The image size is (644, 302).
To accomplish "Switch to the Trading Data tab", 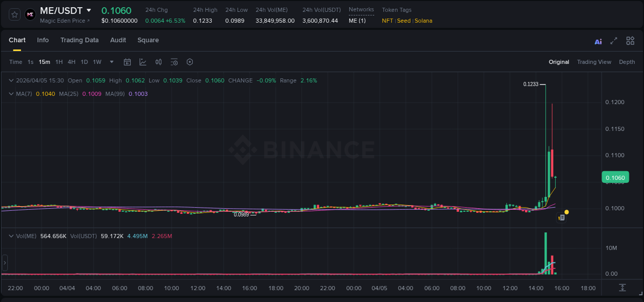I will (79, 40).
